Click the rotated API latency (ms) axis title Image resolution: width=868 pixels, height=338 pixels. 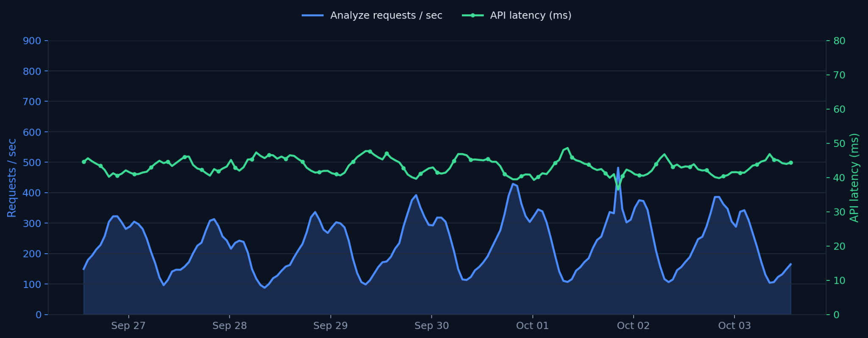point(854,178)
